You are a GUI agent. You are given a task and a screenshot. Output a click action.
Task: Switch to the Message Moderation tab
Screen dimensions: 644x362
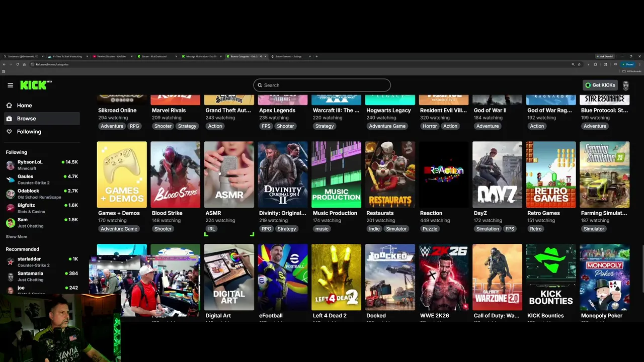click(201, 56)
